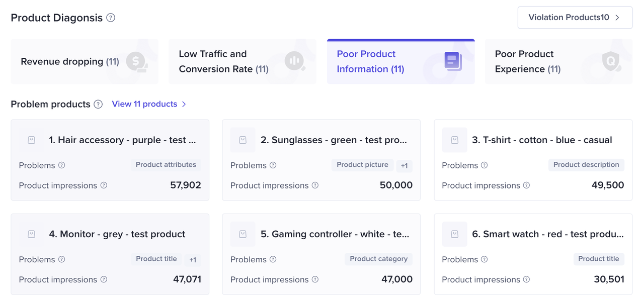Open View 11 products link
Screen dimensions: 644x300
(x=149, y=104)
